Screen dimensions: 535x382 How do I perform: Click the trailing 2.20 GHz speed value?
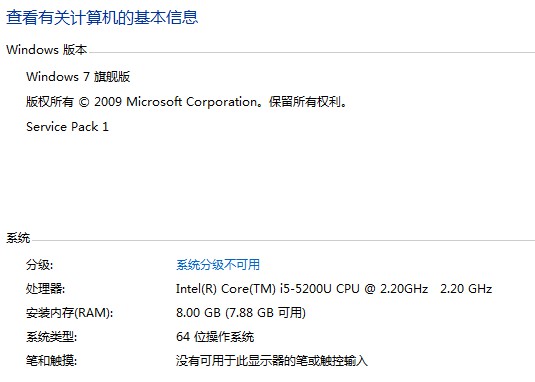click(x=466, y=289)
